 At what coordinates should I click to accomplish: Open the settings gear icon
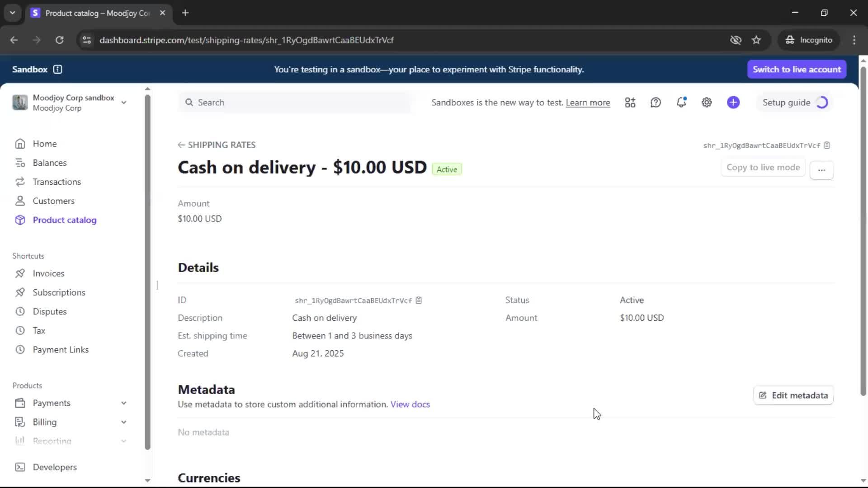707,103
